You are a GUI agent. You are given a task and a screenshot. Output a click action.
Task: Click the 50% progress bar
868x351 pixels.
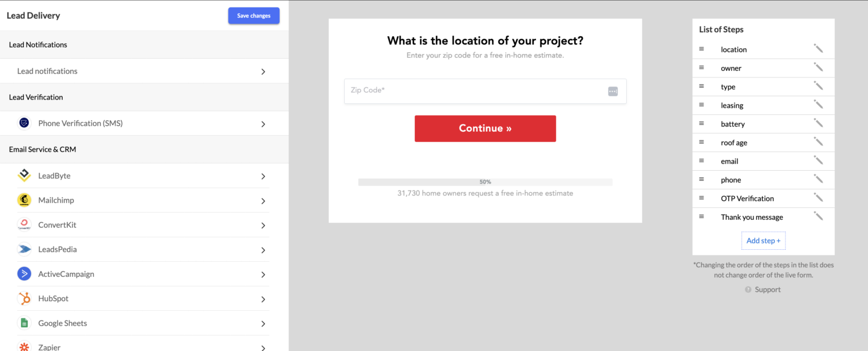pos(485,181)
